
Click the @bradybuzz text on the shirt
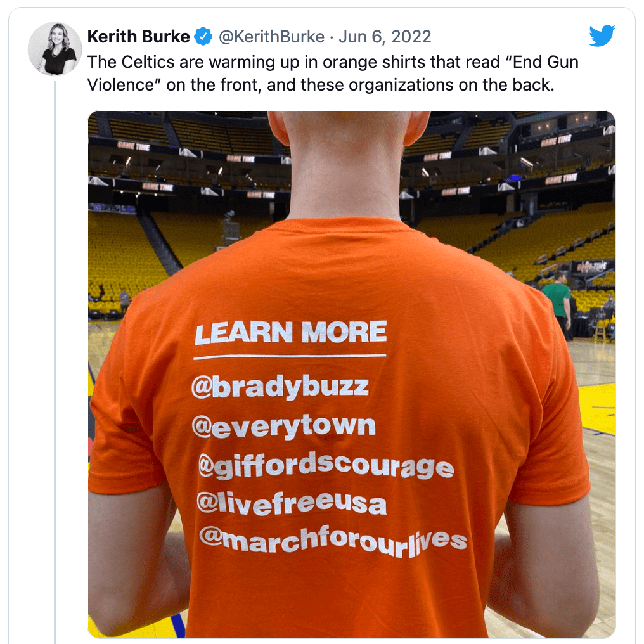pos(280,388)
